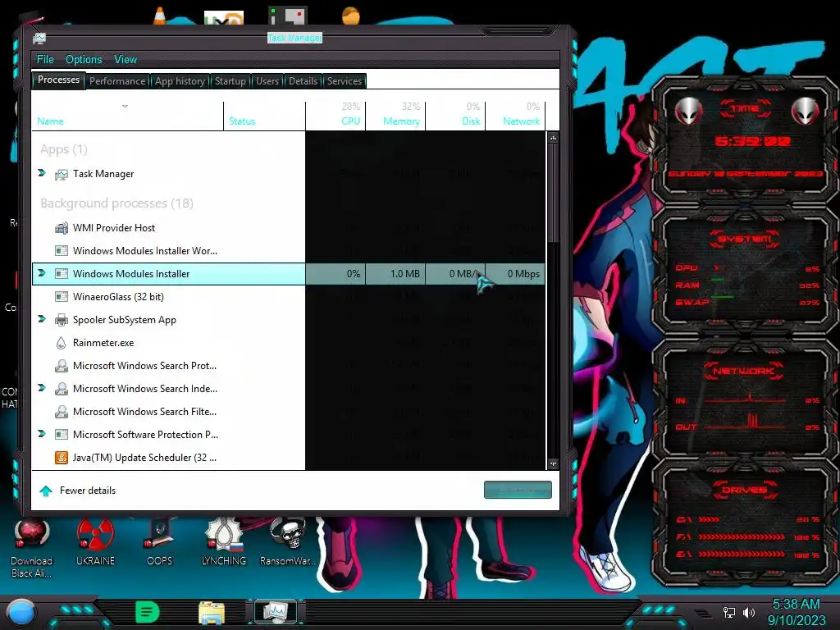Expand the Microsoft Windows Search Indexer entry
The height and width of the screenshot is (630, 840).
42,388
